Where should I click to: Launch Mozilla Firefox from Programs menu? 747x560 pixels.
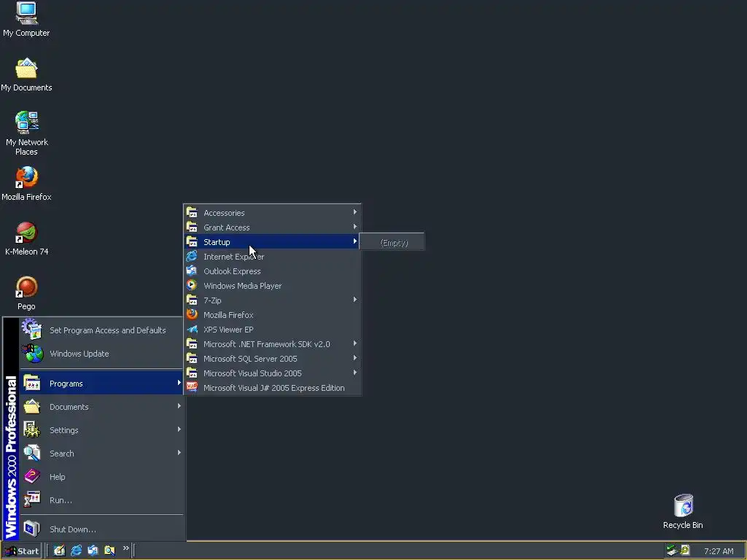272,315
